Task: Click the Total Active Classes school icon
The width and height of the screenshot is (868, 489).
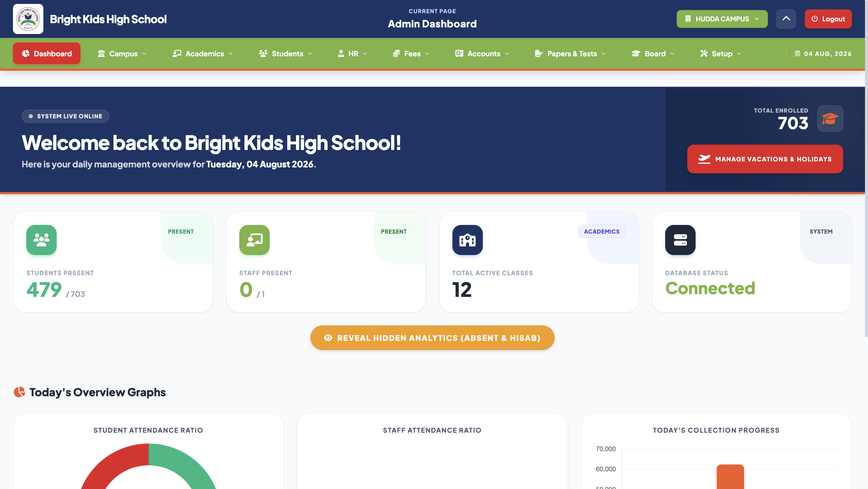Action: coord(467,240)
